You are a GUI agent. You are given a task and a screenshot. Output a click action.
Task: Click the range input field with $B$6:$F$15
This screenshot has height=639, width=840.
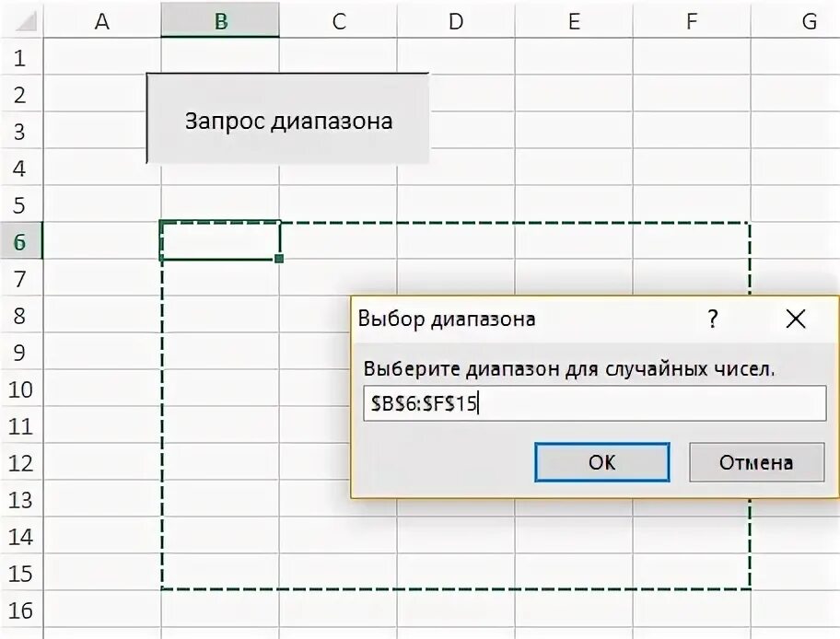595,403
